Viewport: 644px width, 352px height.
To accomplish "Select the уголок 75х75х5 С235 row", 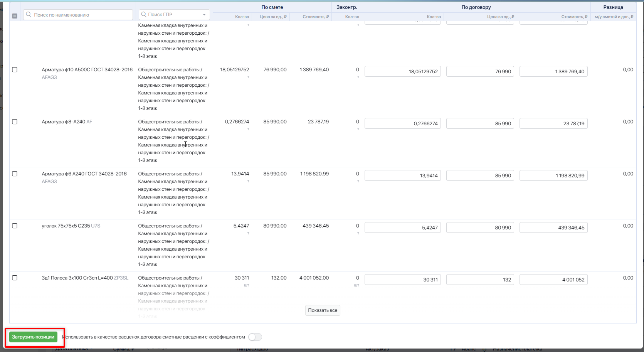I will coord(15,226).
